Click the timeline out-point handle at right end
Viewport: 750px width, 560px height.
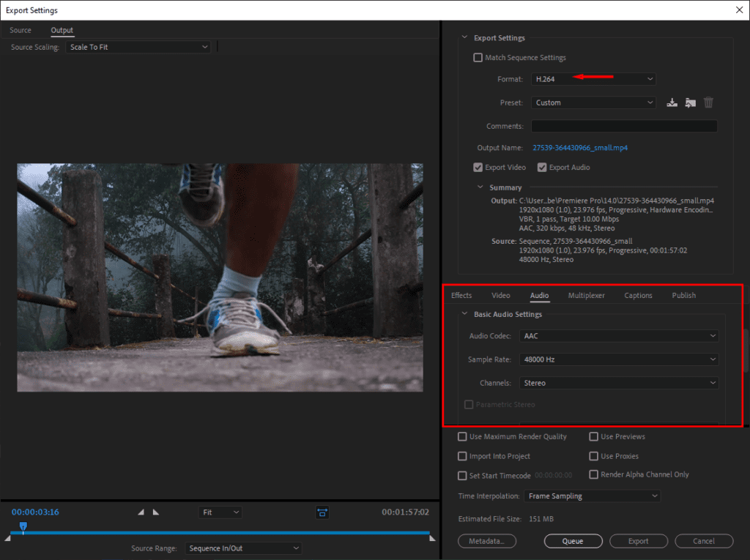click(x=432, y=538)
